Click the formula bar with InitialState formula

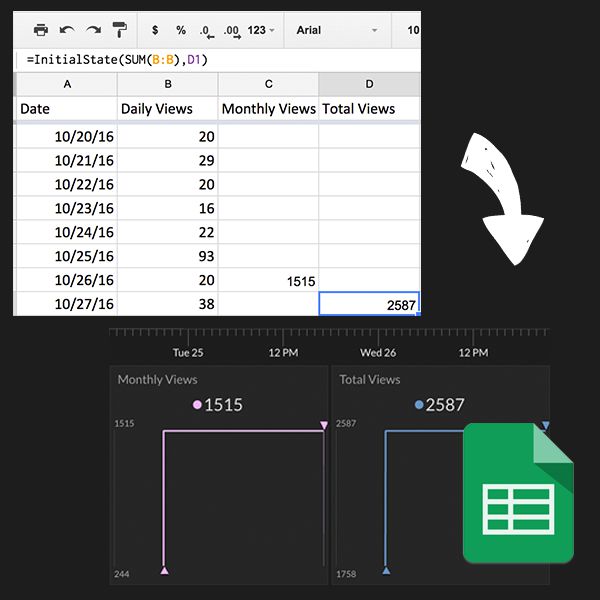point(218,60)
